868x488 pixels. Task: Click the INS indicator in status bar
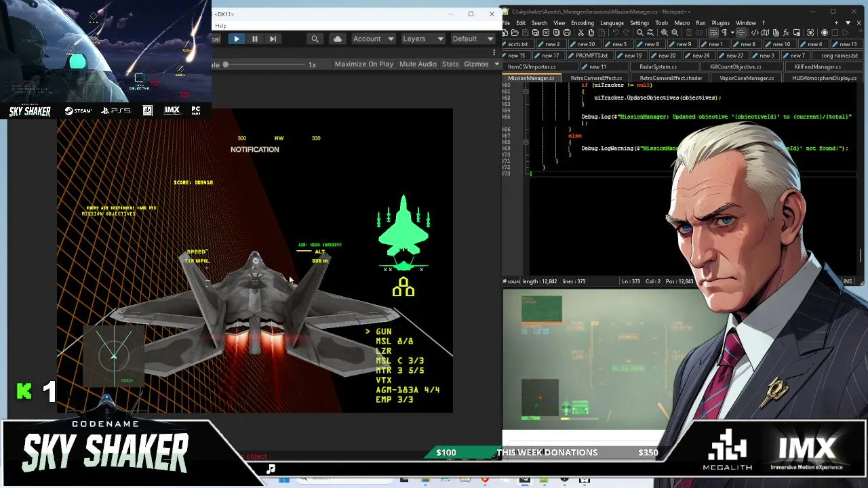click(848, 281)
